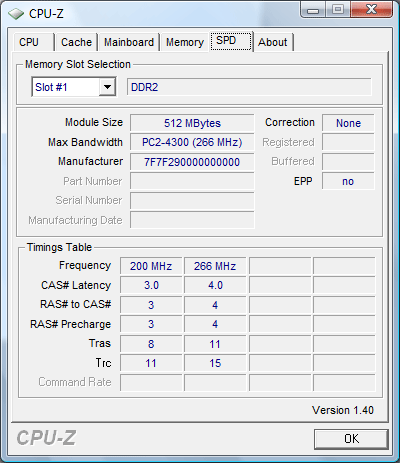Maximize the CPU-Z window
This screenshot has width=400, height=463.
(x=337, y=10)
